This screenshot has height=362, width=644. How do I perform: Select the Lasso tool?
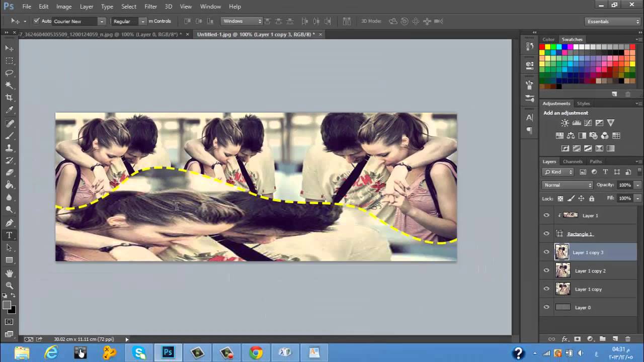[9, 73]
